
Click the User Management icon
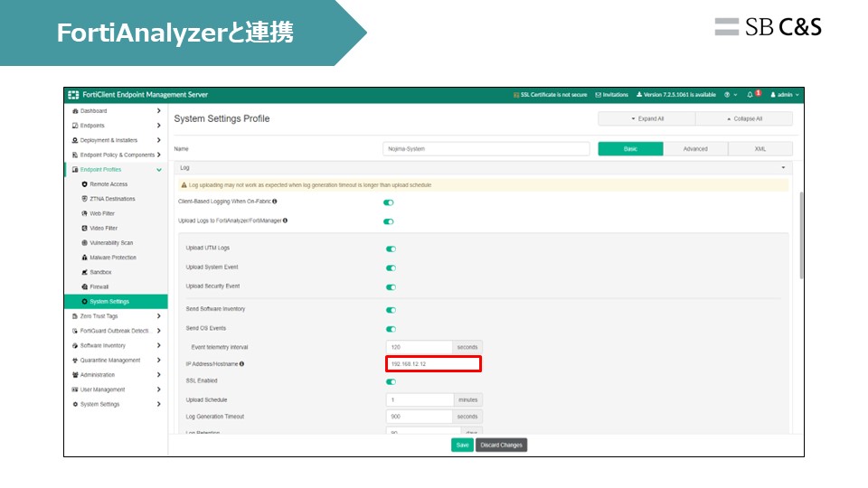[75, 389]
